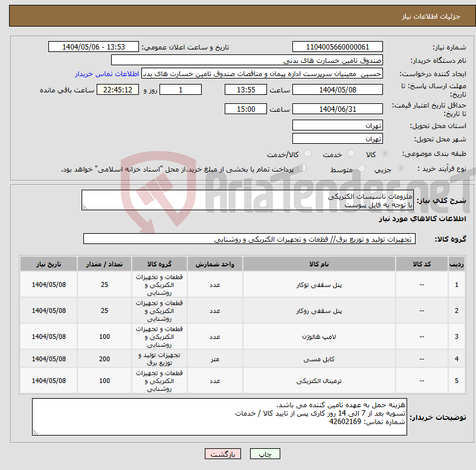Click the کد کالا column header
Image resolution: width=476 pixels, height=470 pixels.
(x=422, y=264)
